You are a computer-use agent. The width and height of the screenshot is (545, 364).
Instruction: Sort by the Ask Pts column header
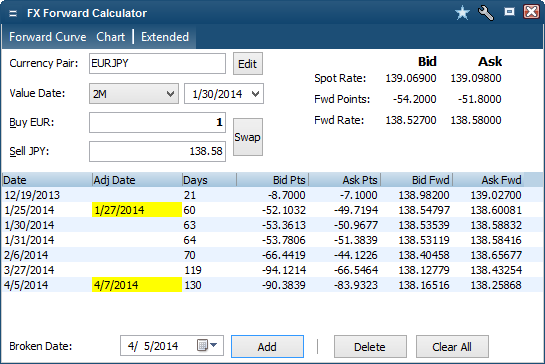[x=344, y=180]
